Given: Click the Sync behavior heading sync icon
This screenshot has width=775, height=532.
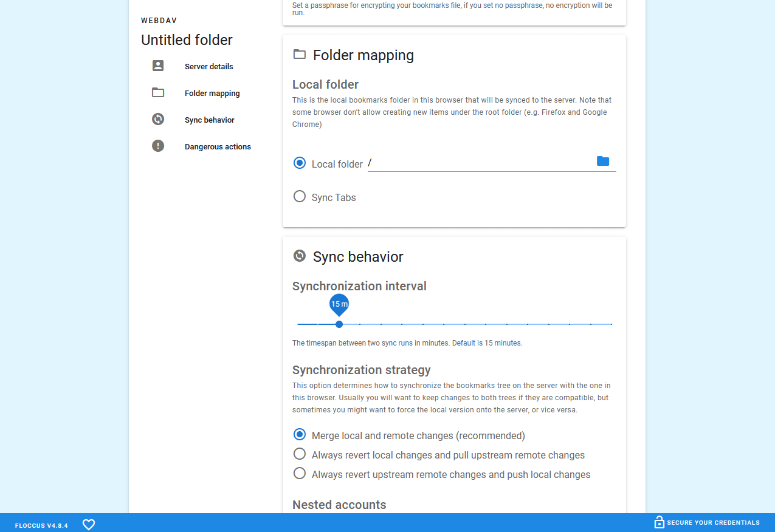Looking at the screenshot, I should [299, 256].
